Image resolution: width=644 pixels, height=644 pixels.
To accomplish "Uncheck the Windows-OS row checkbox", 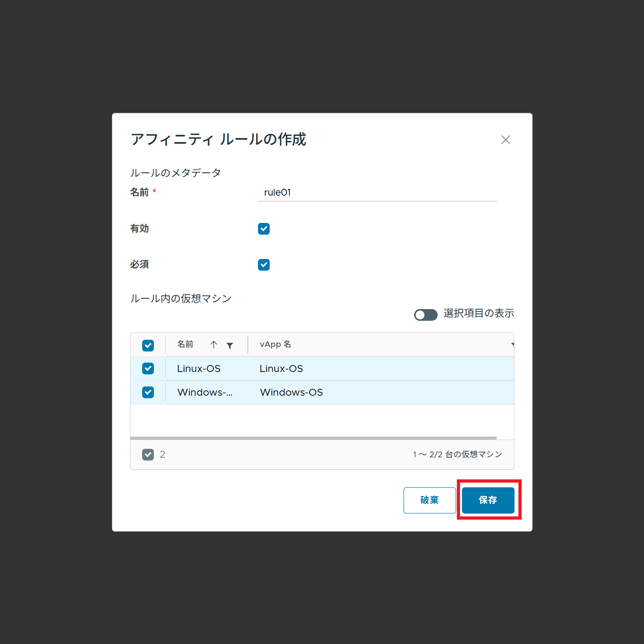I will (x=148, y=392).
